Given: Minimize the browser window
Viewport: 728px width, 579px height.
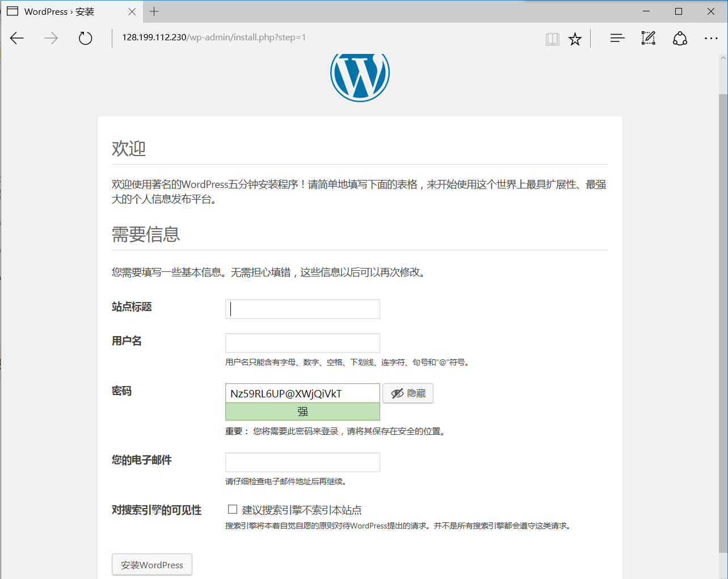Looking at the screenshot, I should [x=646, y=11].
